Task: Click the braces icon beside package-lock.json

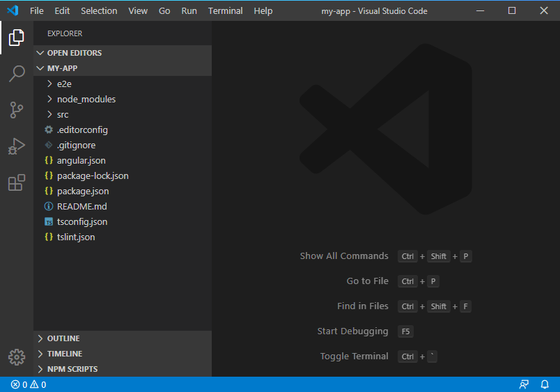Action: click(x=49, y=175)
